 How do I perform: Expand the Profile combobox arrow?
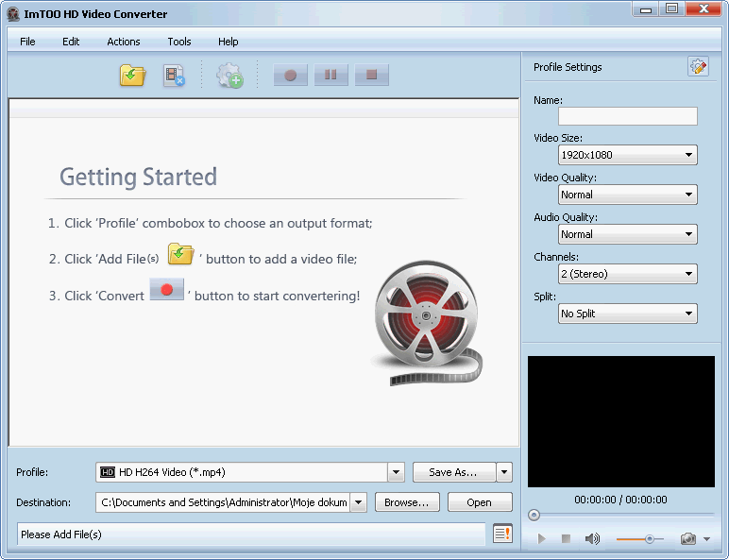(396, 472)
